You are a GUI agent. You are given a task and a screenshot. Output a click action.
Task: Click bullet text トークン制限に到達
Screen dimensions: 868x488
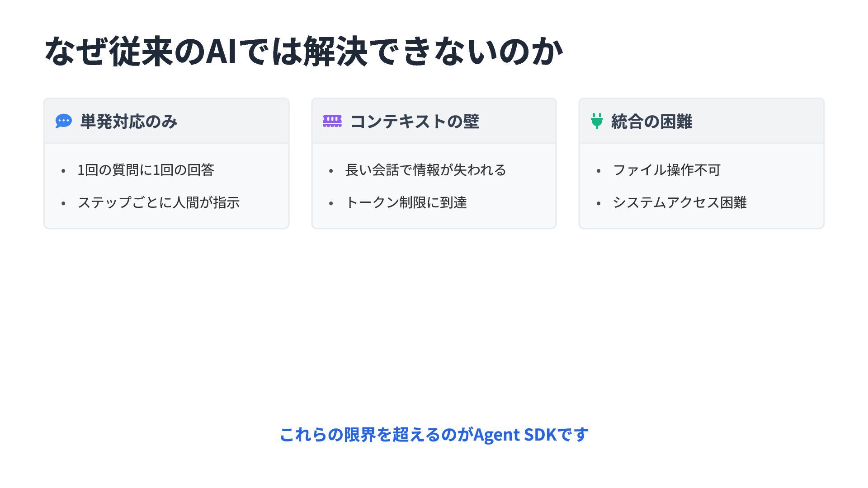pos(406,202)
